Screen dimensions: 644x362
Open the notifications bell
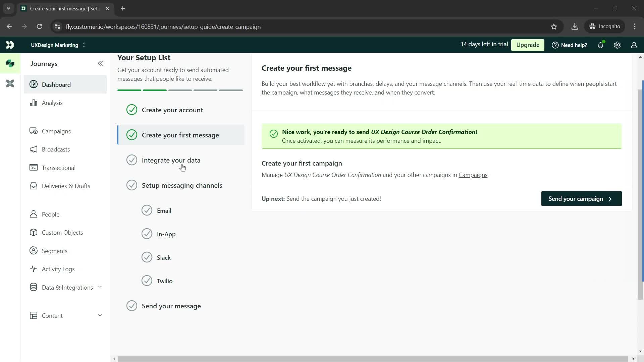pyautogui.click(x=601, y=45)
